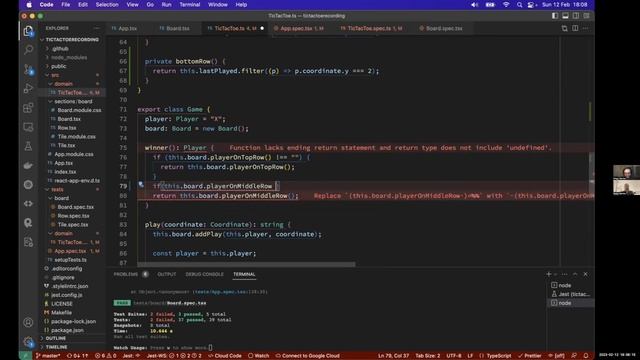Image resolution: width=640 pixels, height=360 pixels.
Task: Expand the OUTLINE section
Action: [x=56, y=338]
